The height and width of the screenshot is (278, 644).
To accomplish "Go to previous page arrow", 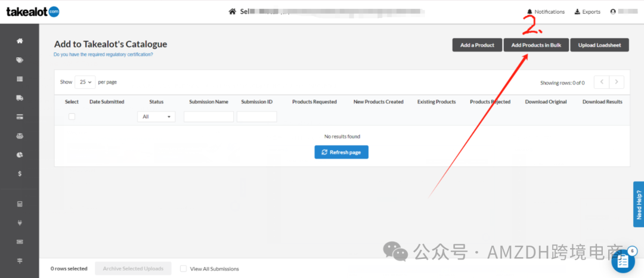I will pyautogui.click(x=602, y=82).
